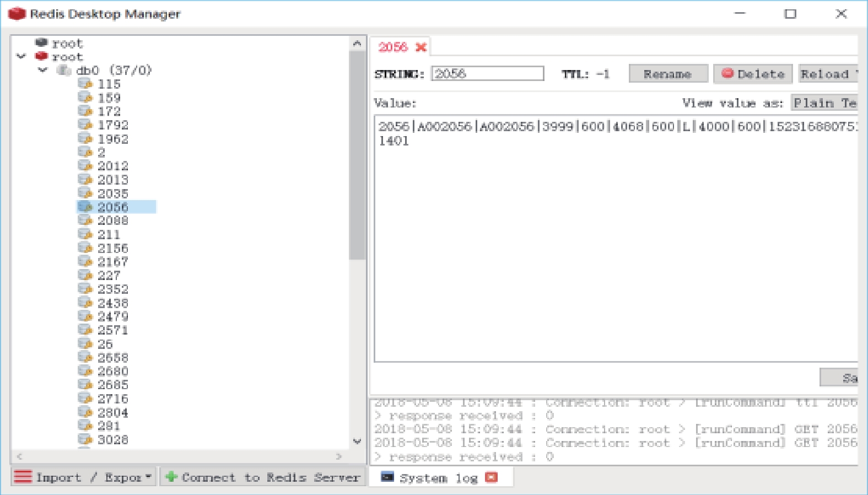
Task: Open key 2680 in the tree
Action: tap(112, 372)
